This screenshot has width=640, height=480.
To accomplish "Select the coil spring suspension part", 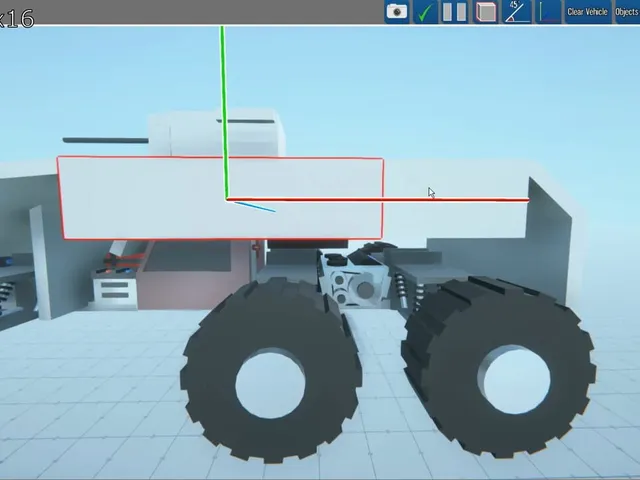I will point(401,290).
